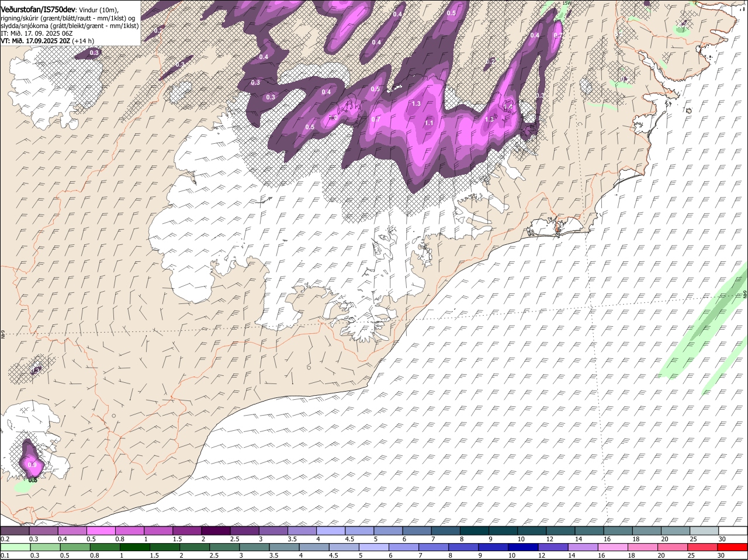Click the Veðurstofan/IS750dev title text
Screen dimensions: 748x560
click(x=37, y=10)
